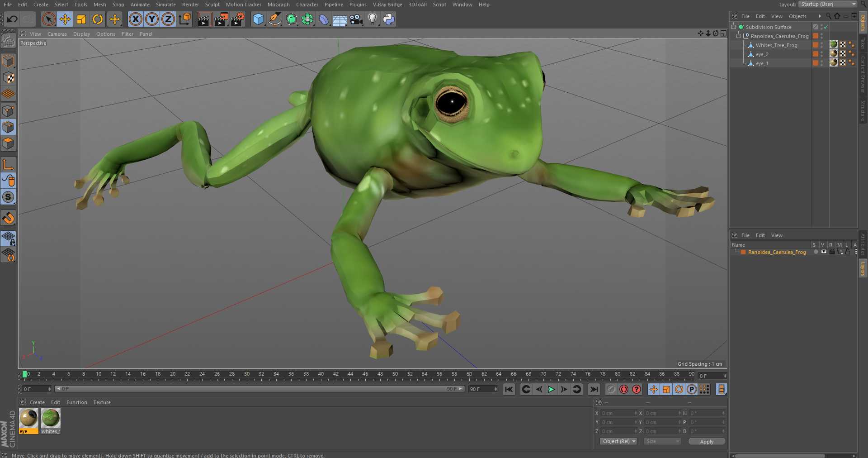Add a Light object from the toolbar
The image size is (868, 458).
point(372,19)
